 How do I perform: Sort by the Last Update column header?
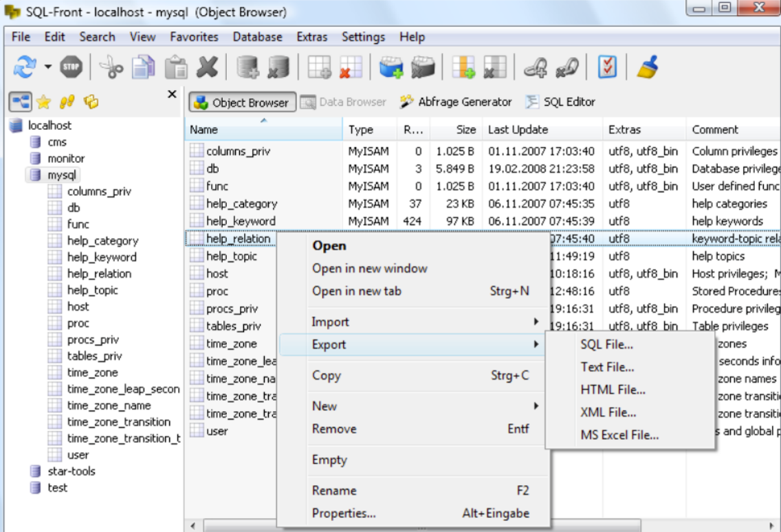[518, 129]
